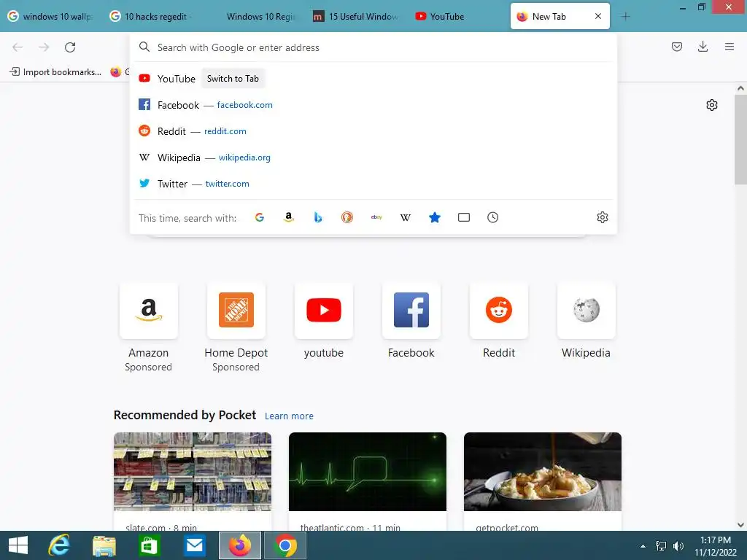The width and height of the screenshot is (747, 560).
Task: Launch Internet Explorer from taskbar
Action: point(58,545)
